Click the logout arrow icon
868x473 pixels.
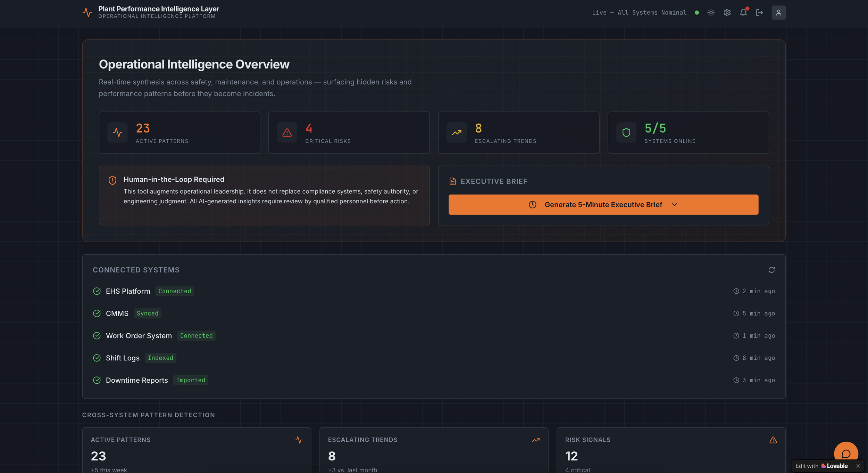(x=759, y=13)
